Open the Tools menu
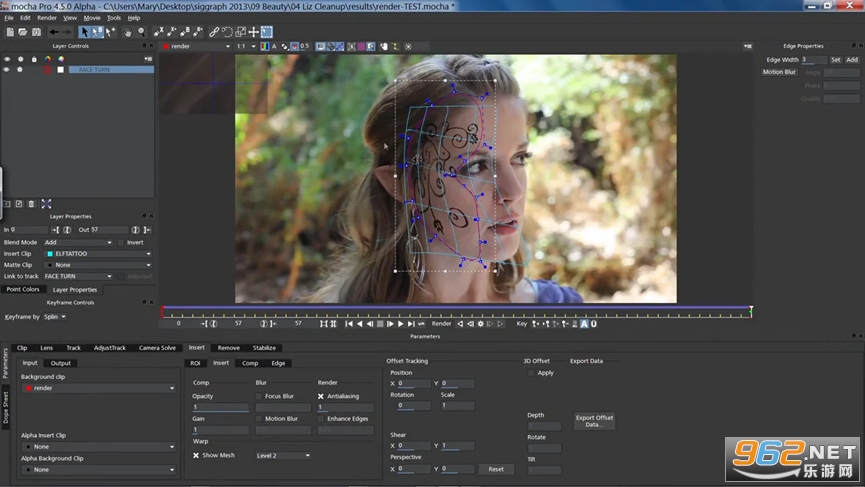 pyautogui.click(x=114, y=18)
